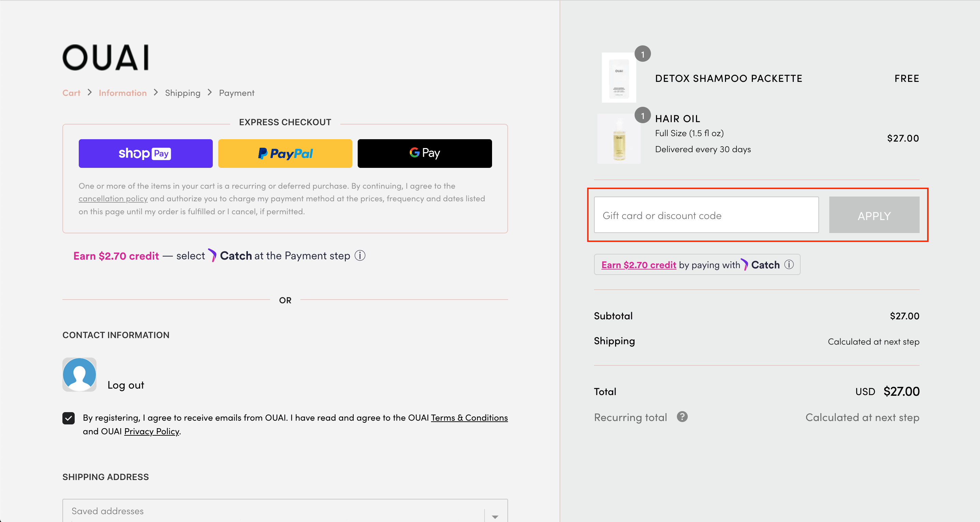
Task: Click the OUAI logo
Action: [105, 57]
